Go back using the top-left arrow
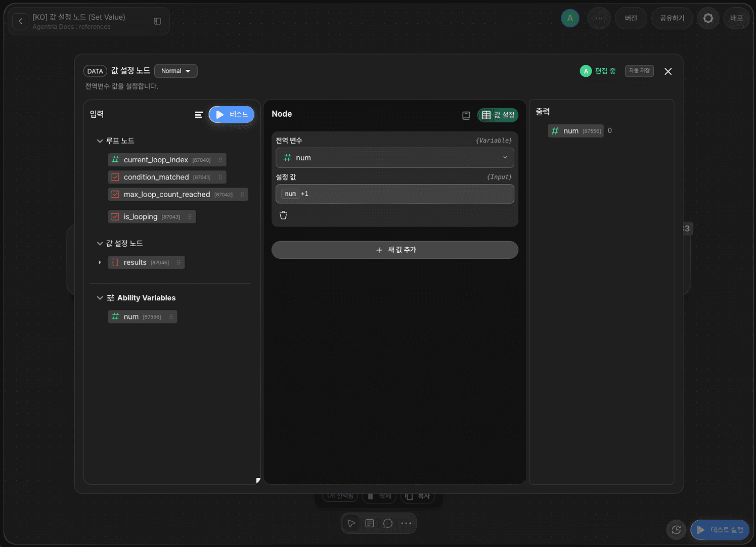 tap(20, 21)
